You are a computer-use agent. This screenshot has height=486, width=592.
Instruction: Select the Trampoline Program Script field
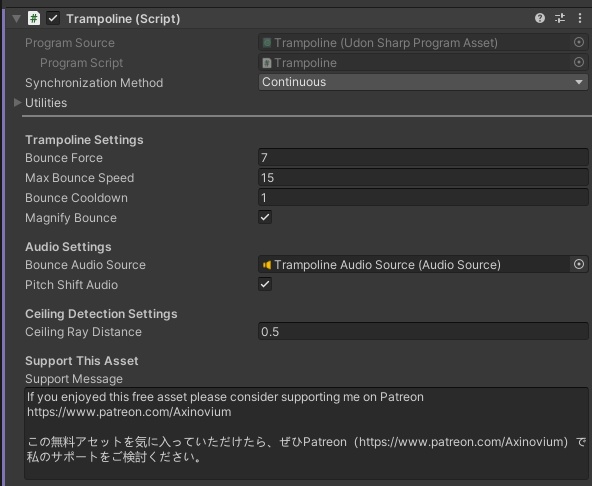pos(423,63)
